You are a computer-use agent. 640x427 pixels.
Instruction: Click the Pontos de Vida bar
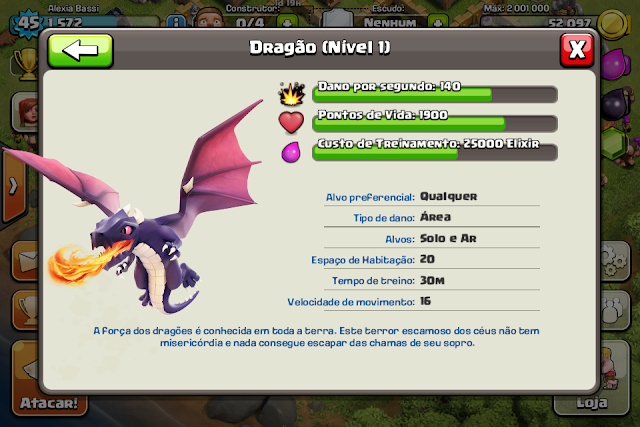pos(435,123)
